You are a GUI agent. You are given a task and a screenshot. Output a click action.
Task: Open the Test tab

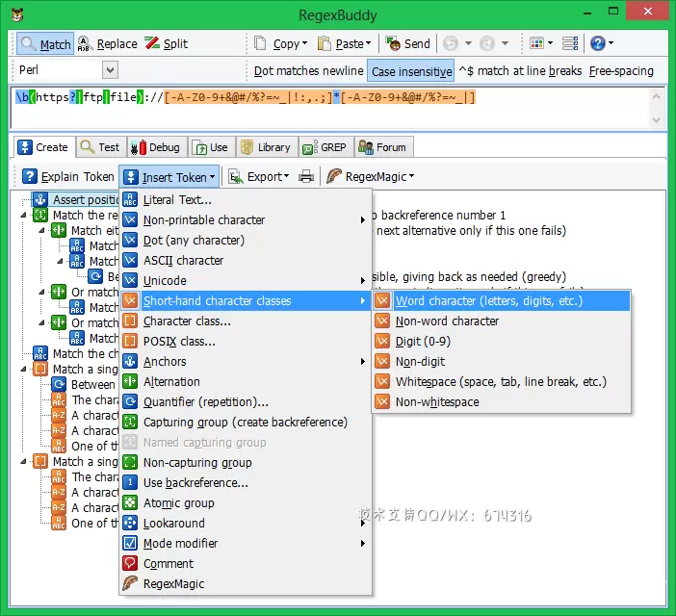pyautogui.click(x=101, y=147)
